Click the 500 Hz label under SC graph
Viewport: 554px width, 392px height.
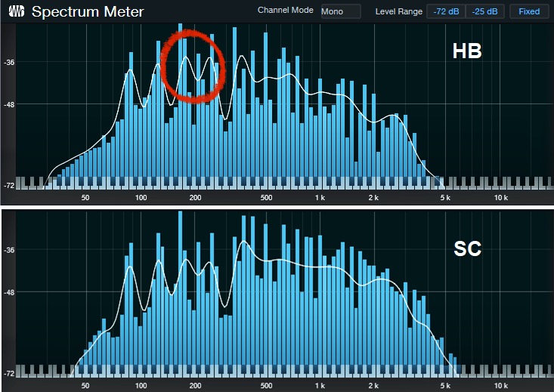266,386
